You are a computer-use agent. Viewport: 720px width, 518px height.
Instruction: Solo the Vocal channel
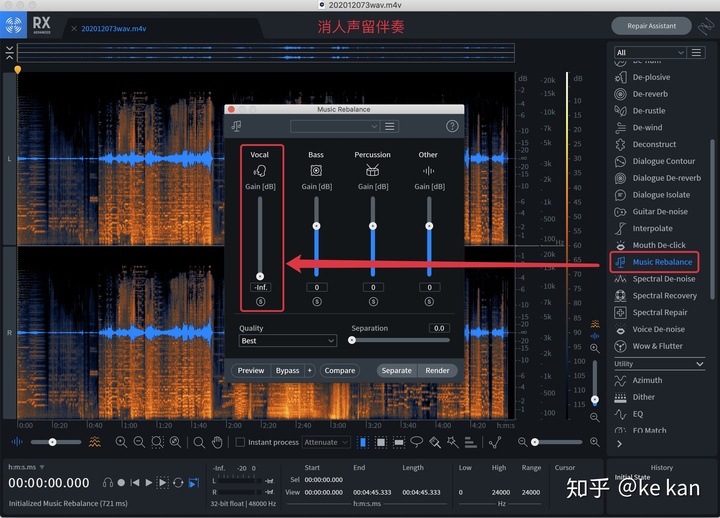[260, 302]
